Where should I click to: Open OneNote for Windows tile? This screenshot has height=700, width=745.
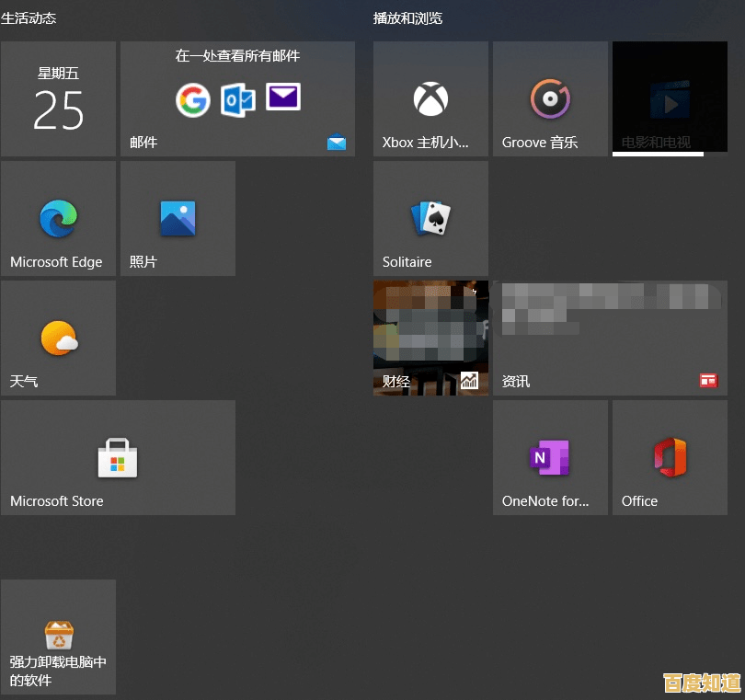pyautogui.click(x=550, y=458)
